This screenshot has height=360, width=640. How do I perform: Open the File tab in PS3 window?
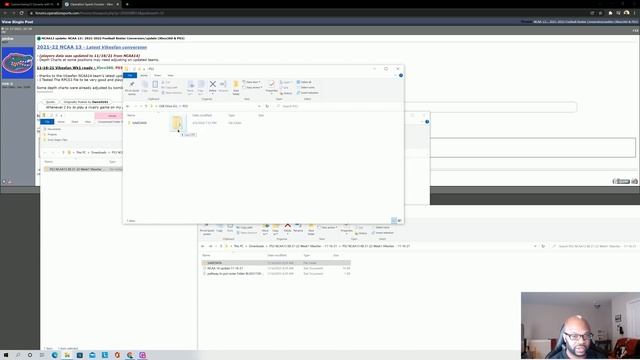point(130,76)
